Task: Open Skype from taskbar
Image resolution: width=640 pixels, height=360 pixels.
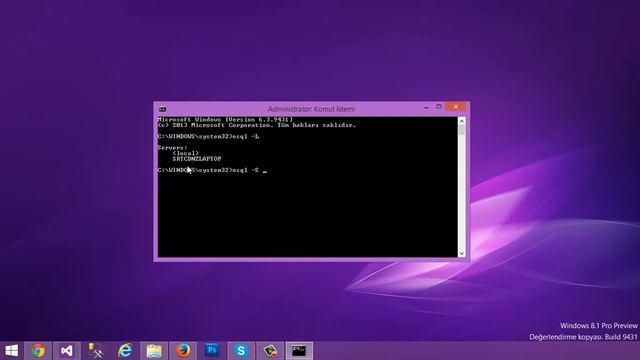Action: (241, 351)
